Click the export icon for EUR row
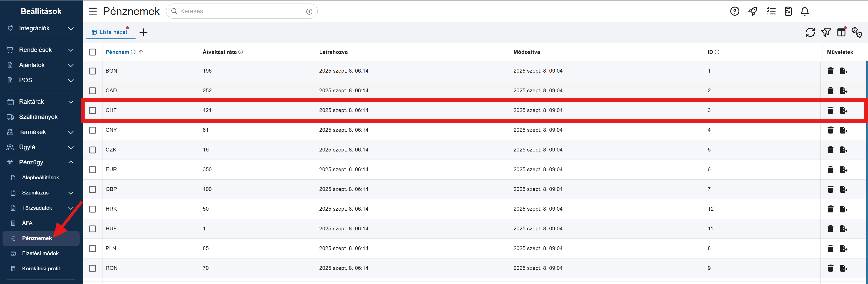Image resolution: width=868 pixels, height=284 pixels. coord(843,169)
